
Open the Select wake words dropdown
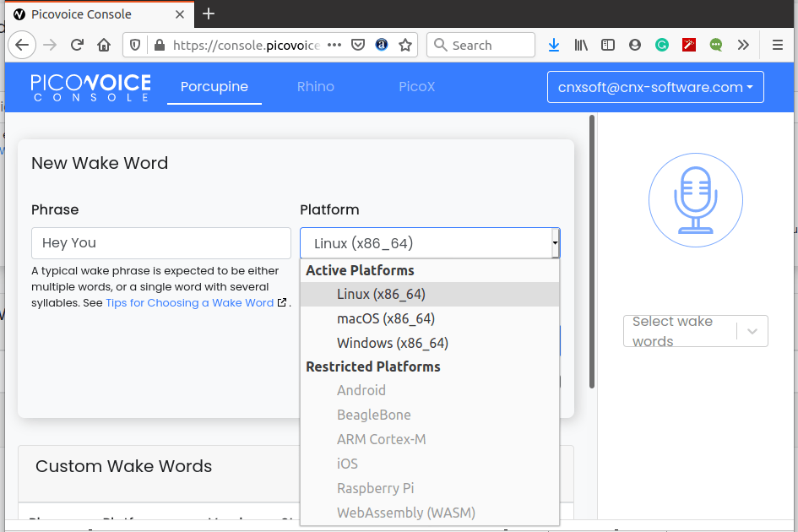click(x=695, y=331)
